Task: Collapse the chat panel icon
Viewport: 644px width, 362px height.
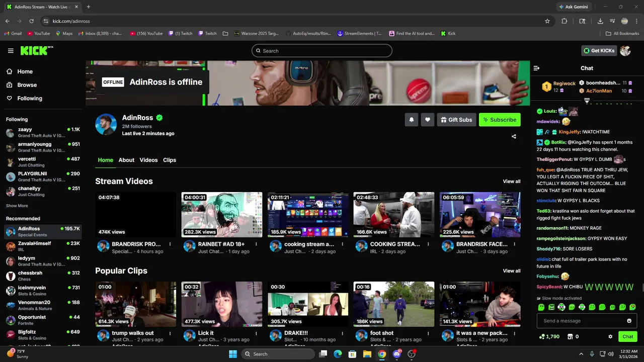Action: pyautogui.click(x=536, y=68)
